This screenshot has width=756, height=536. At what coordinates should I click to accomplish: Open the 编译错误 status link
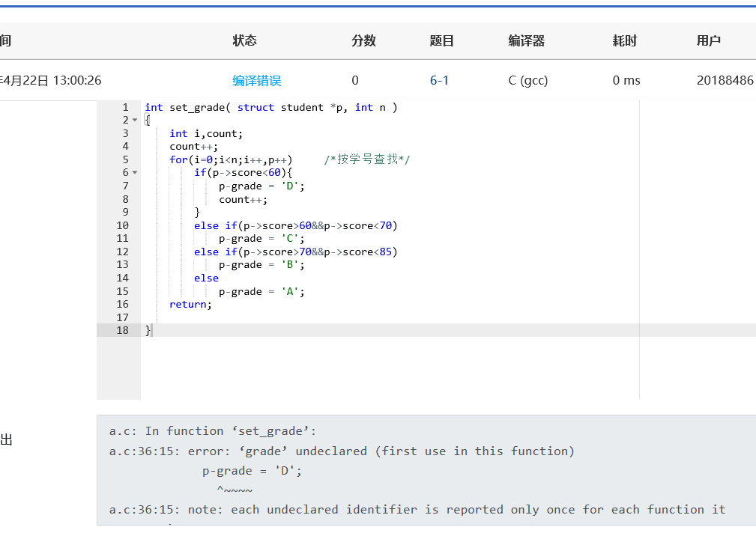coord(256,80)
